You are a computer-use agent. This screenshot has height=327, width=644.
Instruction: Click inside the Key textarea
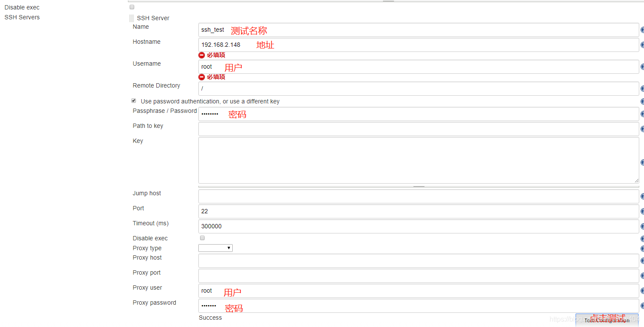tap(419, 160)
